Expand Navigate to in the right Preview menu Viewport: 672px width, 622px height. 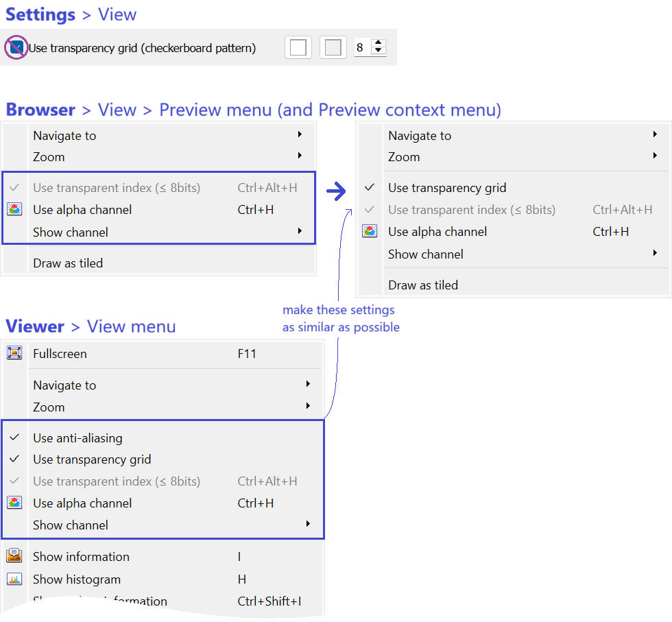coord(419,135)
